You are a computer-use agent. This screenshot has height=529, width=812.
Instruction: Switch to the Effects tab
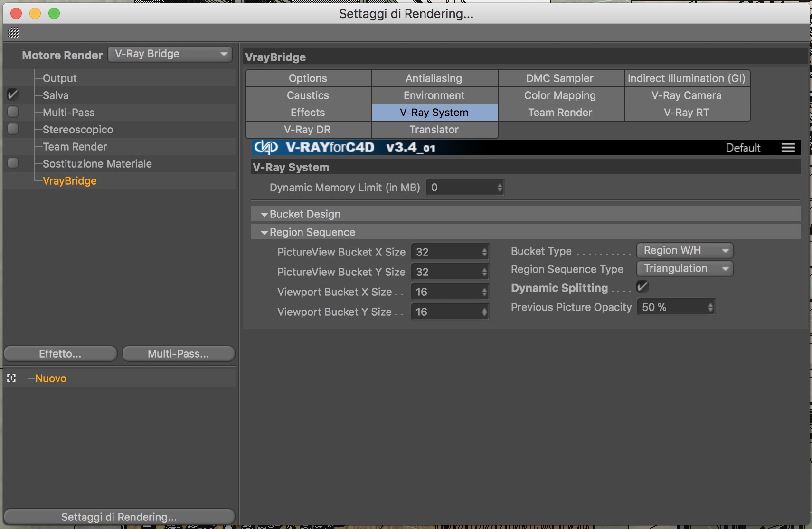coord(309,113)
